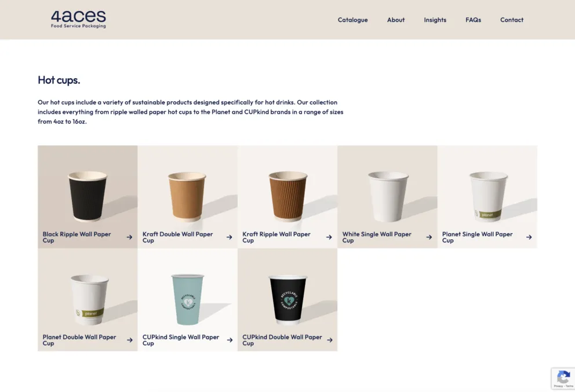Click the arrow next to CUPkind Single Wall Cup
The height and width of the screenshot is (392, 575).
[230, 340]
